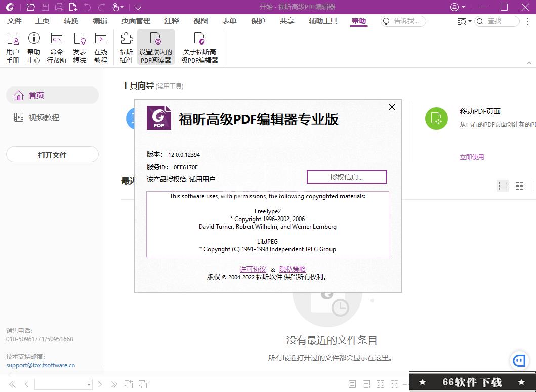Click the Save icon in quick access toolbar
The height and width of the screenshot is (392, 536).
[45, 7]
